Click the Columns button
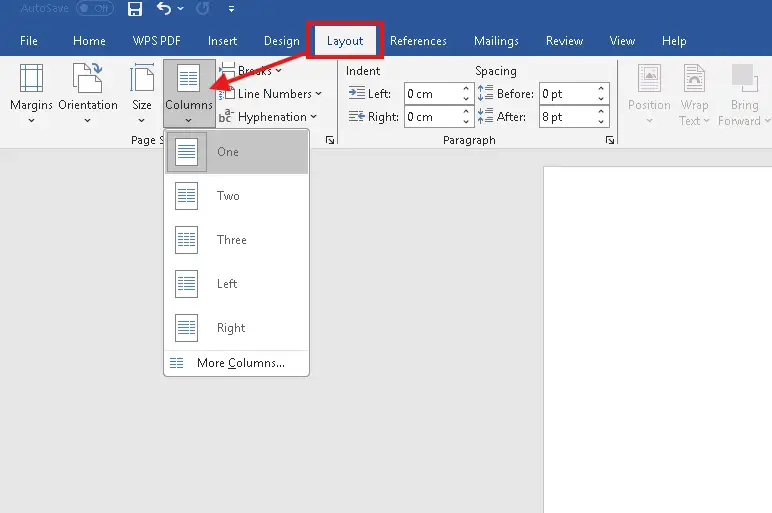Screen dimensions: 772x513 pyautogui.click(x=189, y=94)
